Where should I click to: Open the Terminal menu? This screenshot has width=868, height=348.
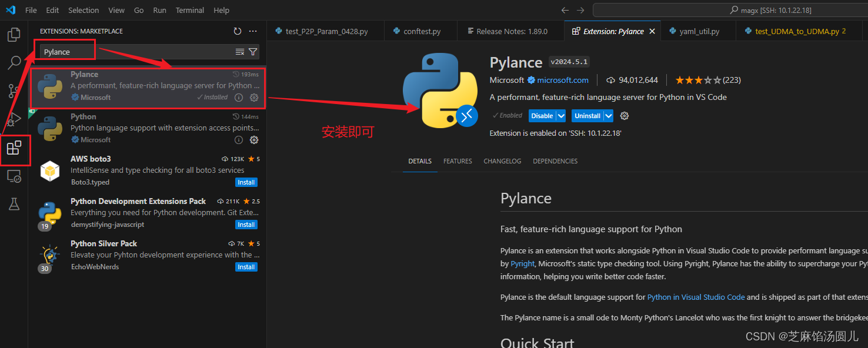pos(190,10)
